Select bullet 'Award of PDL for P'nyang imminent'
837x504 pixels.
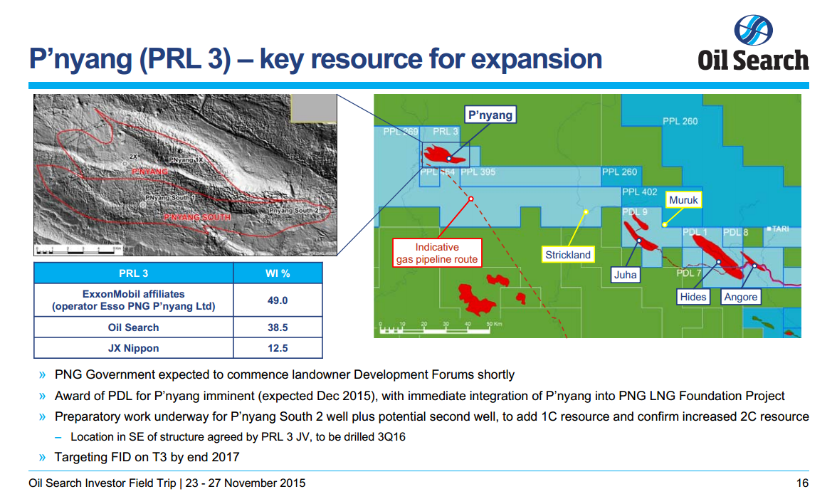click(x=420, y=396)
